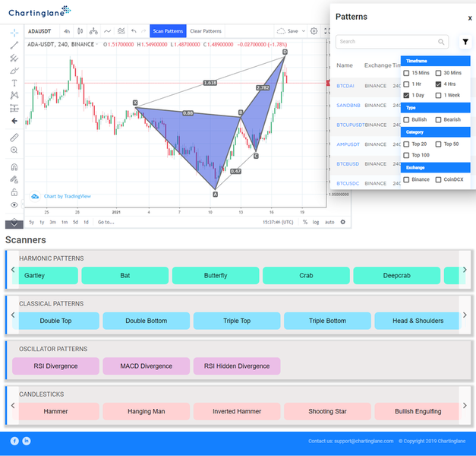This screenshot has height=456, width=476.
Task: Switch chart range to 5d
Action: [x=76, y=222]
